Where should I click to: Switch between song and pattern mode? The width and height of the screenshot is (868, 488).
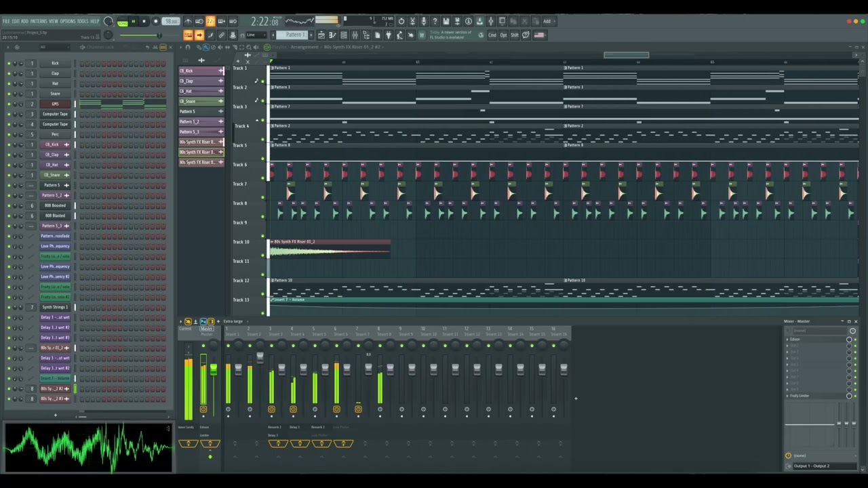click(122, 22)
